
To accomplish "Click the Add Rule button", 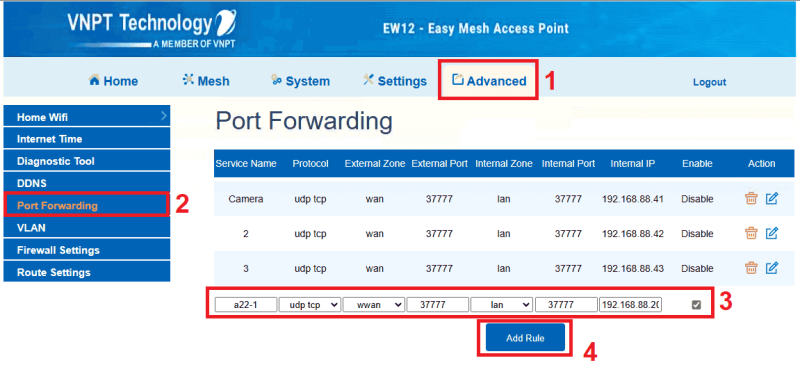I will click(525, 338).
